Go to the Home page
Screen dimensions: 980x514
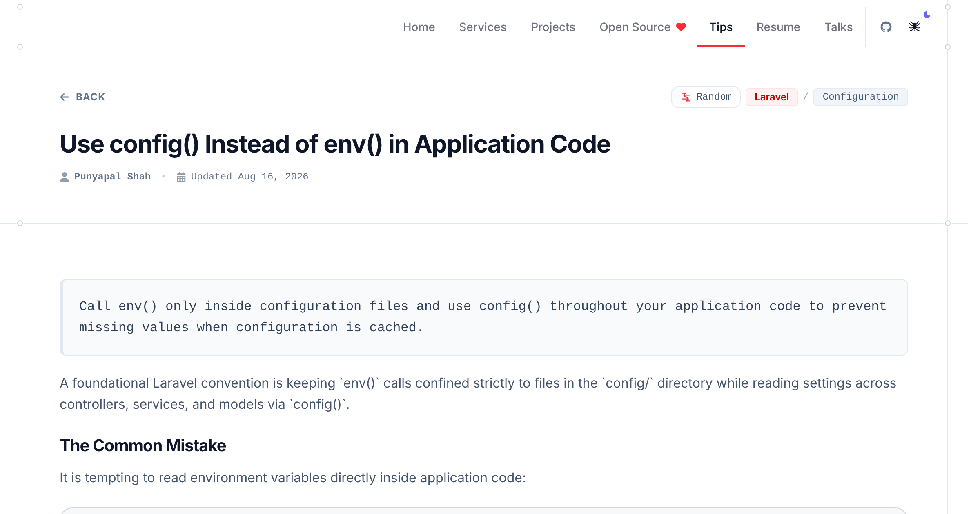[419, 27]
